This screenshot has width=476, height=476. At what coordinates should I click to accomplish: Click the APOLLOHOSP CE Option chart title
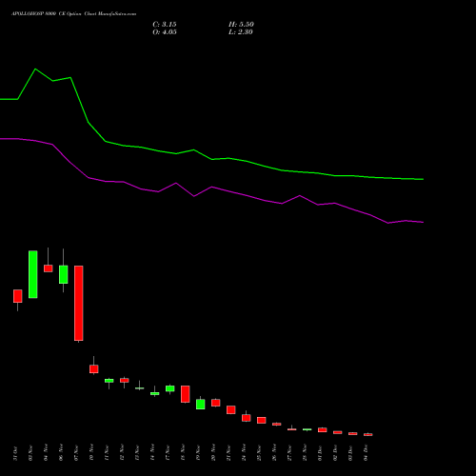click(x=73, y=14)
